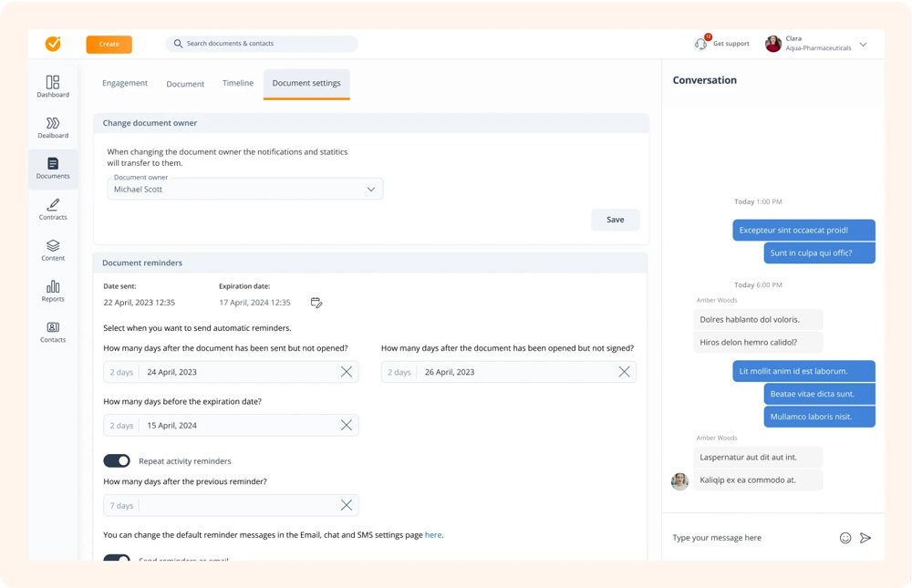
Task: Expand the Document owner dropdown
Action: pos(370,190)
